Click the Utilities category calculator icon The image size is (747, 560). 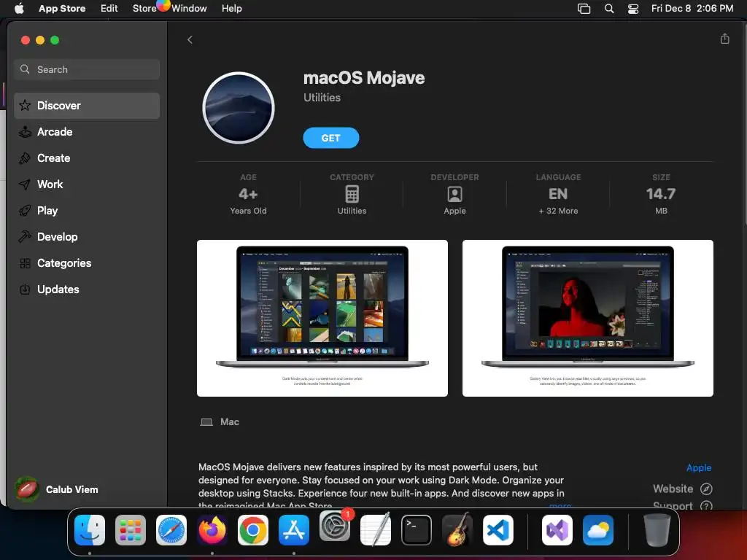coord(352,194)
